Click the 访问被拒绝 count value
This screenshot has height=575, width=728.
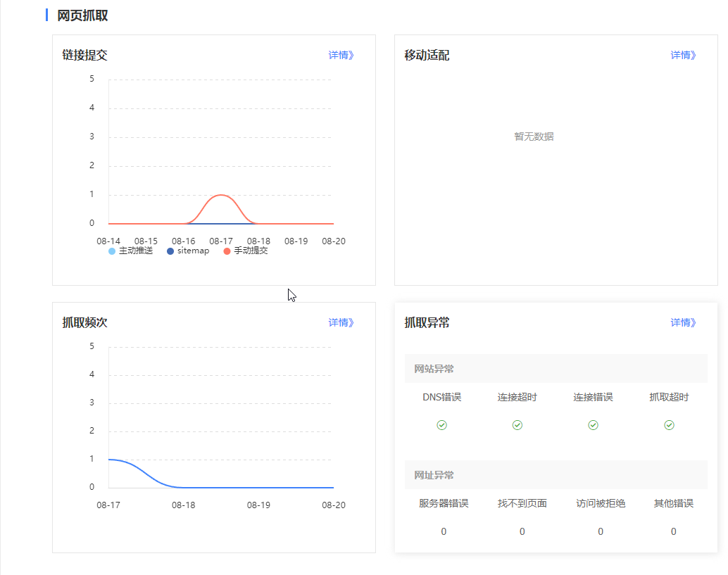pyautogui.click(x=601, y=531)
